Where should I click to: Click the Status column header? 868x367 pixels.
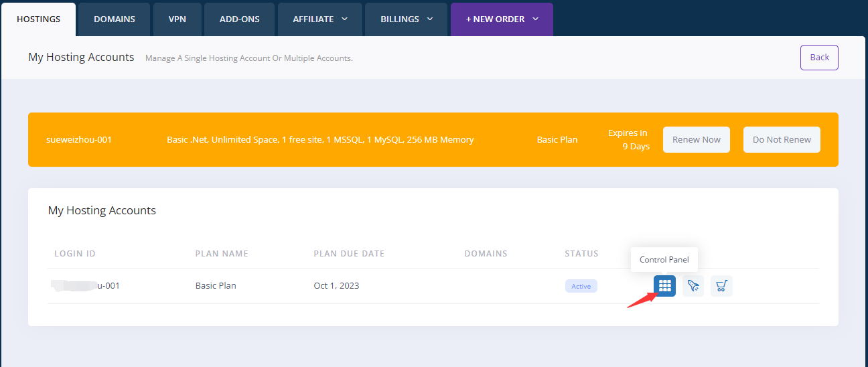(581, 254)
